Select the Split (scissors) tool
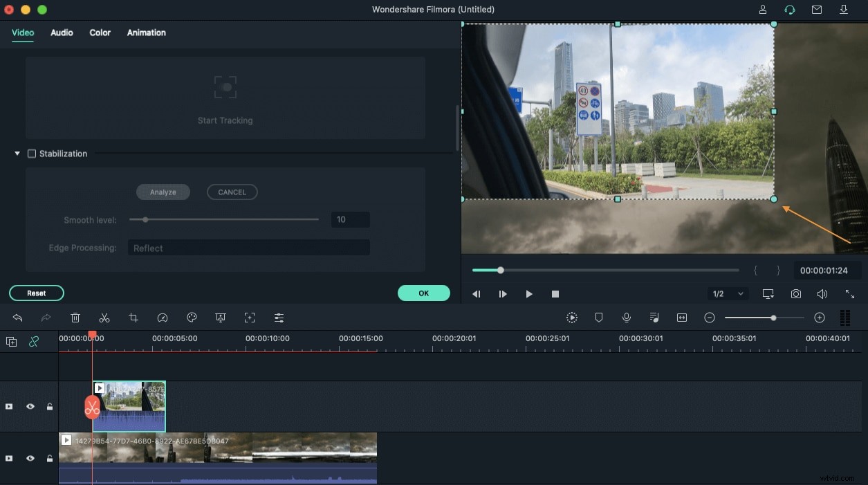Viewport: 868px width, 485px height. pyautogui.click(x=104, y=318)
